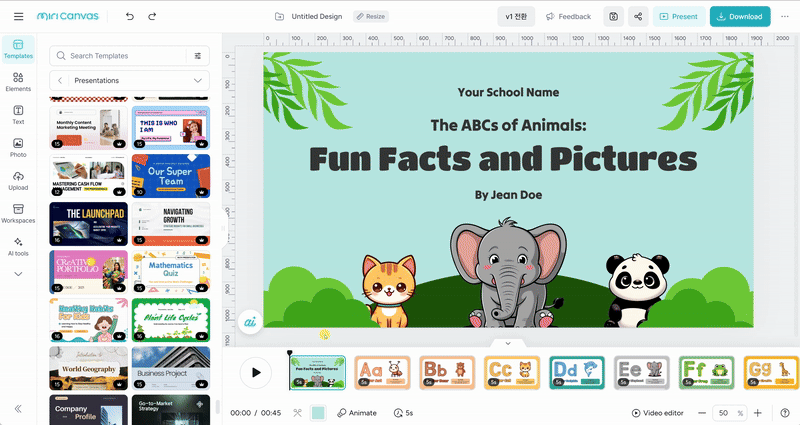Select the 'By Jean Doe' text
Screen dimensions: 800x425
[x=508, y=195]
